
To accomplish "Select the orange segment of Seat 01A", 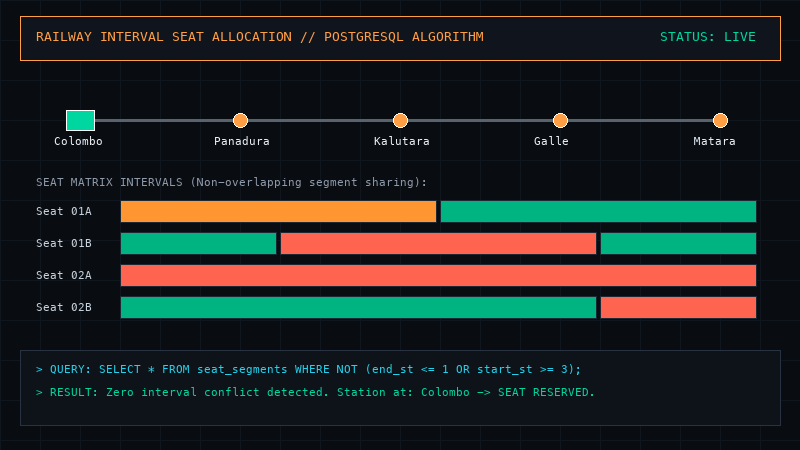I will tap(279, 211).
